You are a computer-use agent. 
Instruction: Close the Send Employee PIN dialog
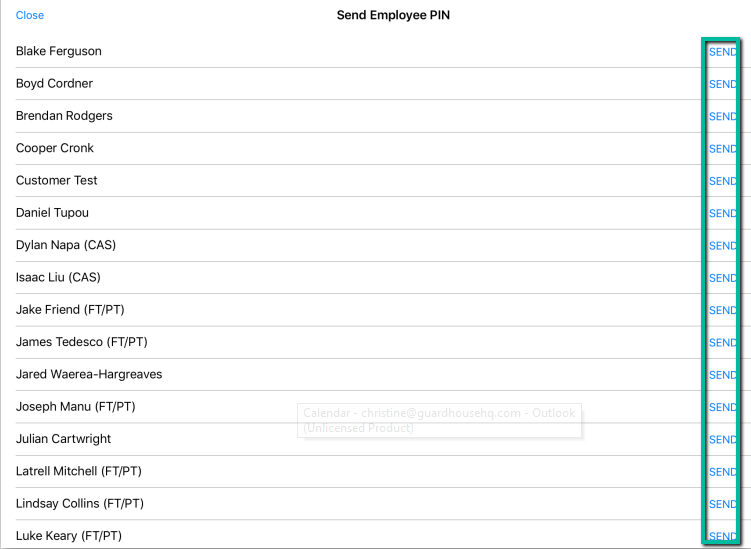coord(30,15)
